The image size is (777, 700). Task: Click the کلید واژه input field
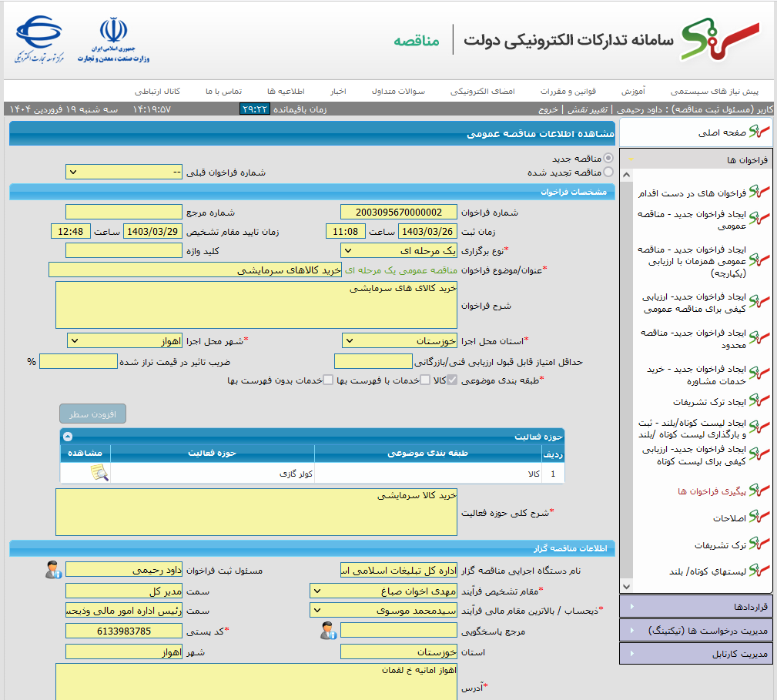point(124,251)
